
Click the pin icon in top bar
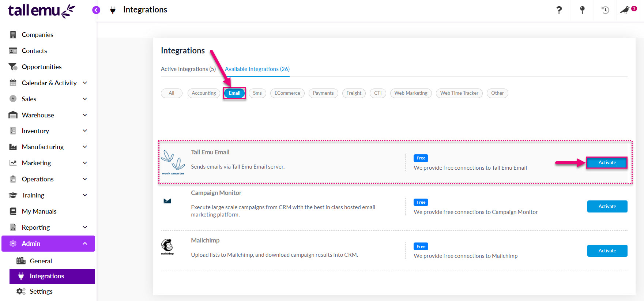click(x=582, y=10)
